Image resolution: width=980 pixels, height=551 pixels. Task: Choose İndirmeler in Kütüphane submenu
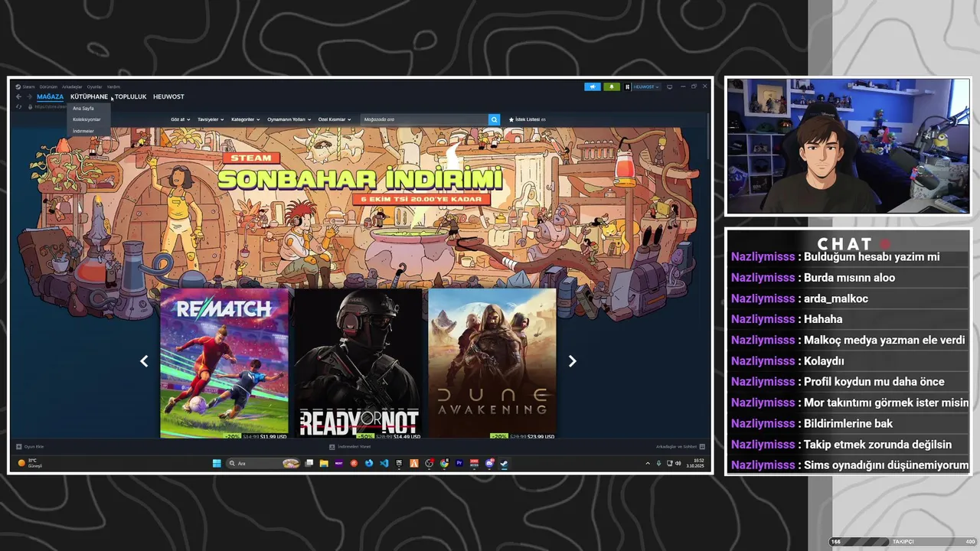83,131
